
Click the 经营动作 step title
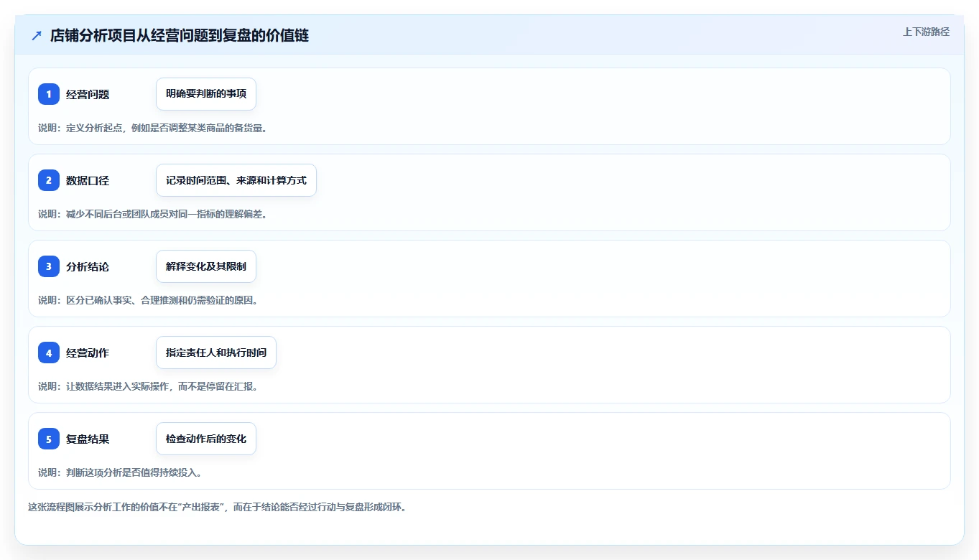(88, 353)
